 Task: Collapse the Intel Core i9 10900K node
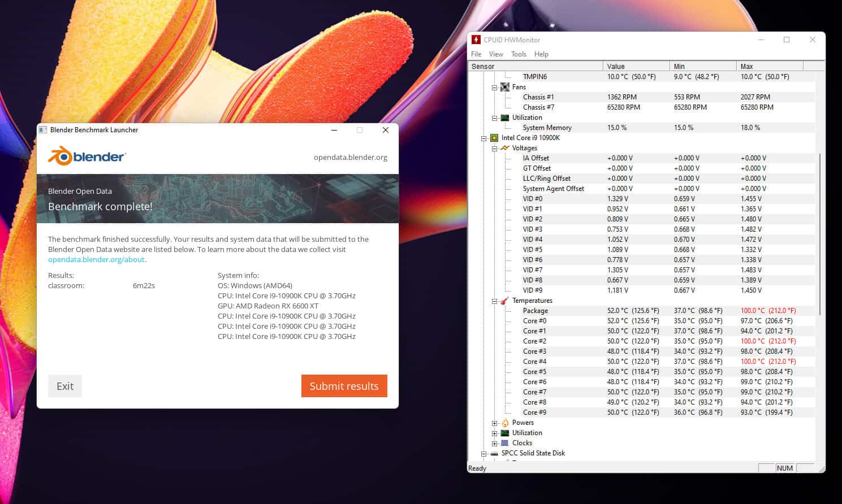coord(484,138)
